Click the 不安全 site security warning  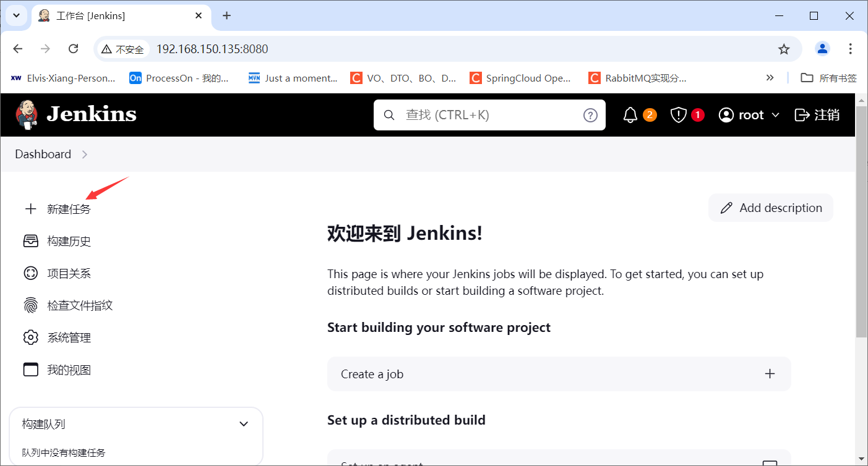click(x=122, y=49)
